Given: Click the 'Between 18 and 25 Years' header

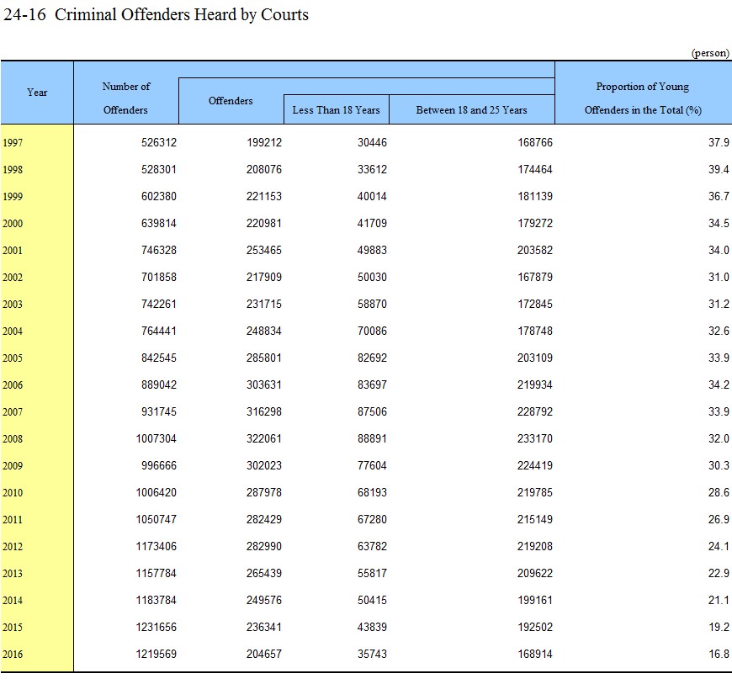Looking at the screenshot, I should click(x=471, y=110).
